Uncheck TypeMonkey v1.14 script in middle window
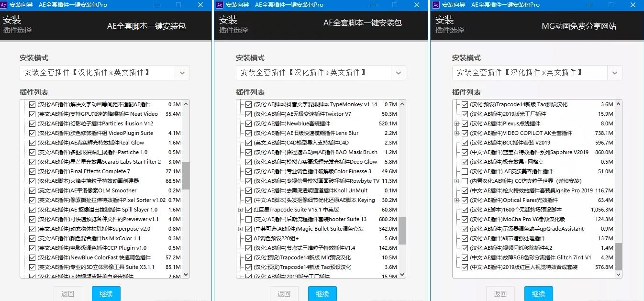The image size is (644, 301). point(249,104)
